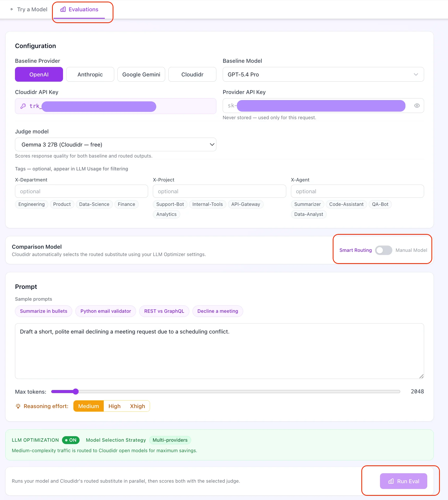Click the max tokens value 2048
The height and width of the screenshot is (500, 448).
tap(417, 392)
